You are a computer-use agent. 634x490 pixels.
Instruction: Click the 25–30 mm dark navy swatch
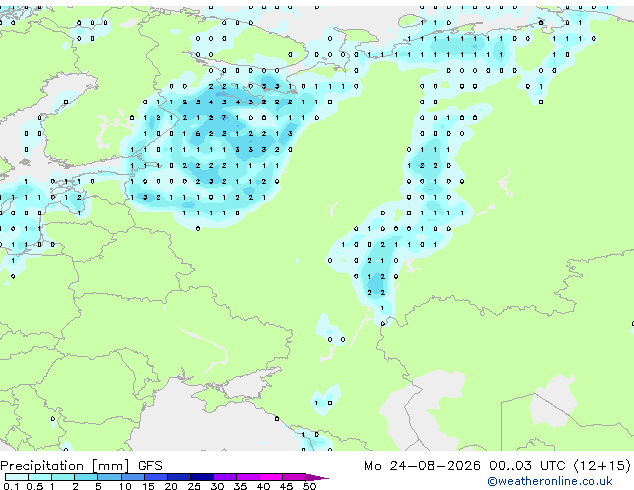click(201, 477)
